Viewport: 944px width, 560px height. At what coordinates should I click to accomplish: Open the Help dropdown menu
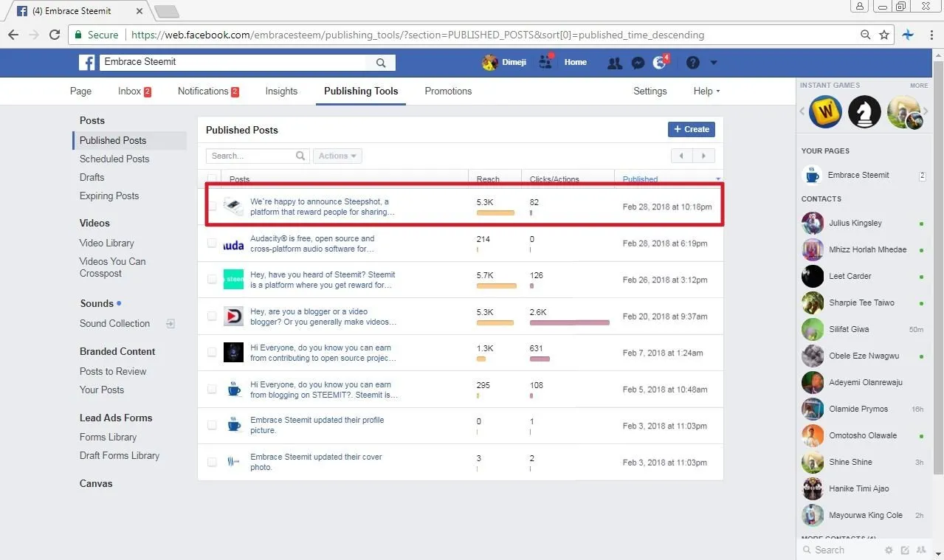point(706,91)
